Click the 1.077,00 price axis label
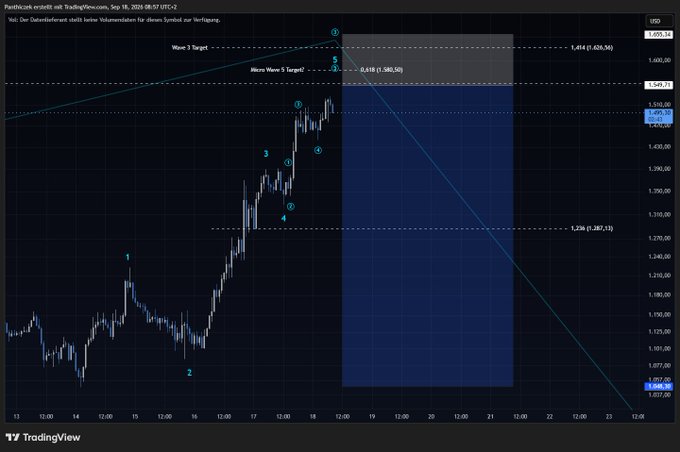Viewport: 680px width, 452px height. tap(659, 366)
